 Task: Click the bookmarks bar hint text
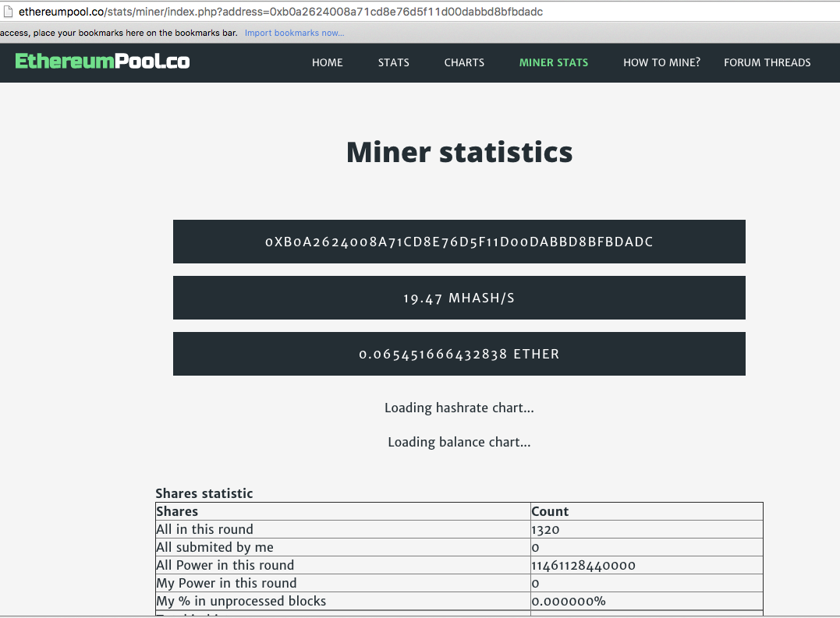[x=119, y=34]
